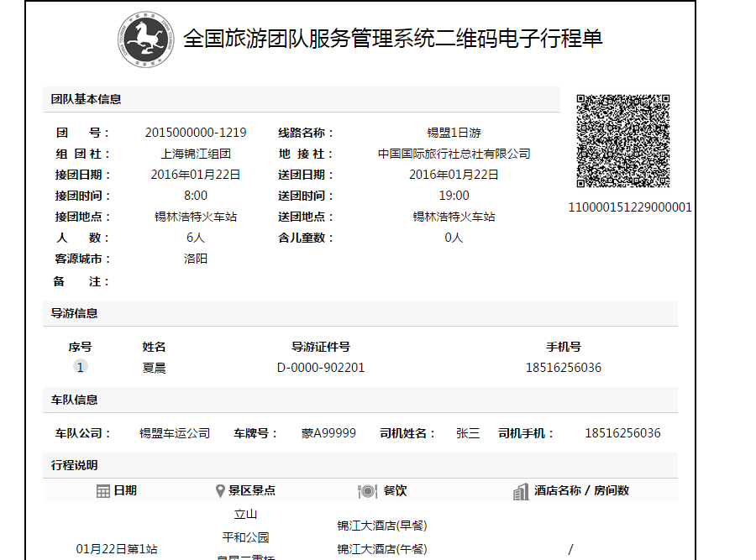The height and width of the screenshot is (560, 756).
Task: Click the calendar icon beside 日期
Action: tap(103, 491)
